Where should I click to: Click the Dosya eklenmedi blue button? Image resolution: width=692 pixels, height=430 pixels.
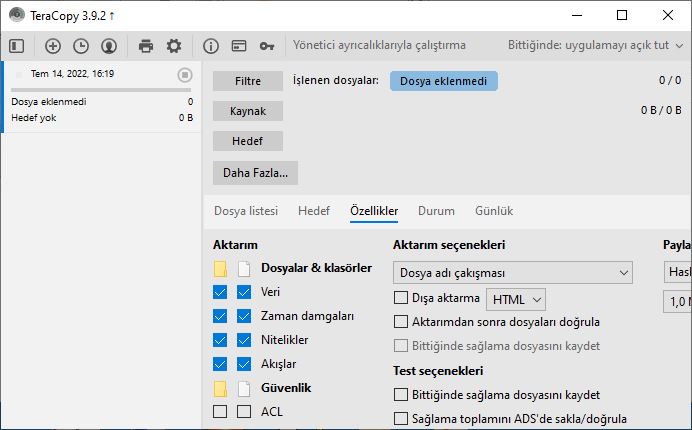[x=444, y=81]
